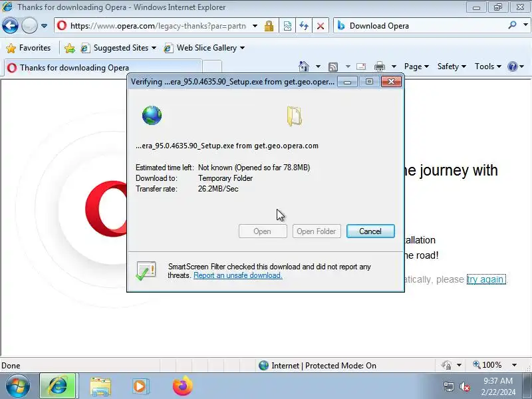Open recent pages dropdown beside Forward button

tap(44, 26)
